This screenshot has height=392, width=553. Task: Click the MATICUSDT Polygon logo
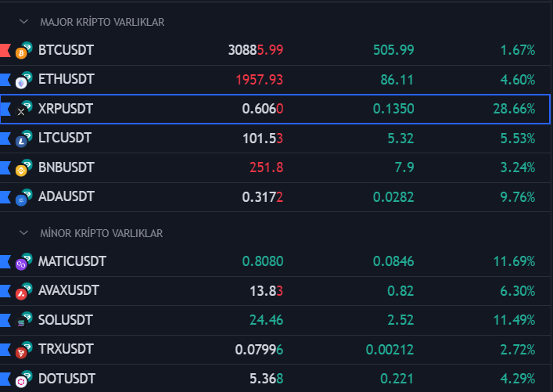click(x=22, y=264)
